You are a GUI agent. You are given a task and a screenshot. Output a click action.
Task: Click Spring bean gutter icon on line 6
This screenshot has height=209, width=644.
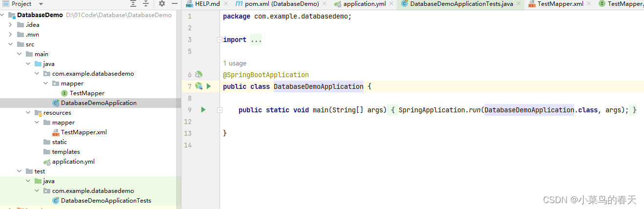click(x=199, y=75)
